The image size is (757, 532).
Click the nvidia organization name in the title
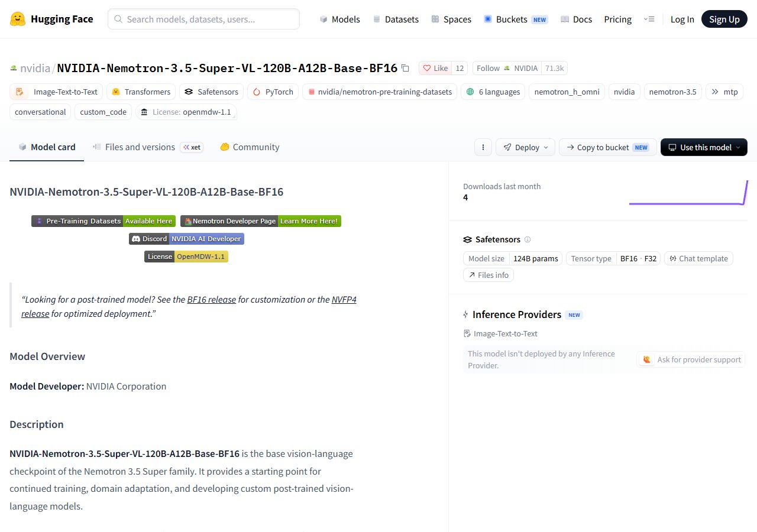[x=35, y=68]
